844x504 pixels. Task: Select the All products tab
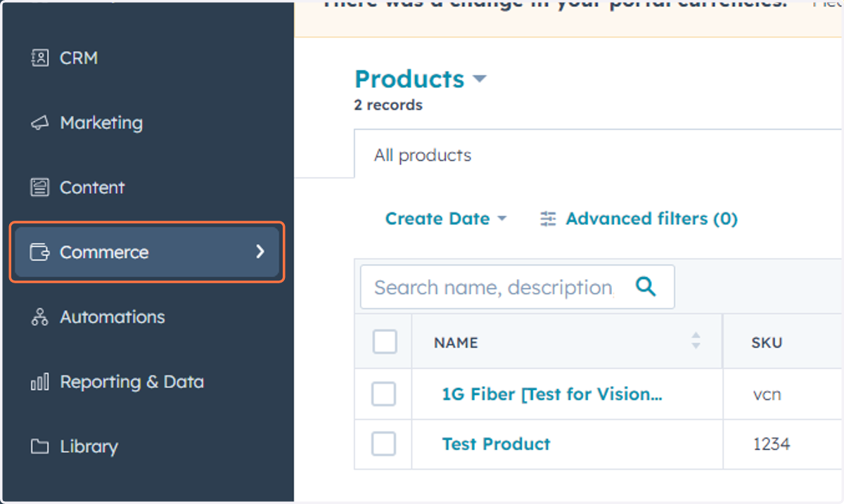pyautogui.click(x=423, y=155)
